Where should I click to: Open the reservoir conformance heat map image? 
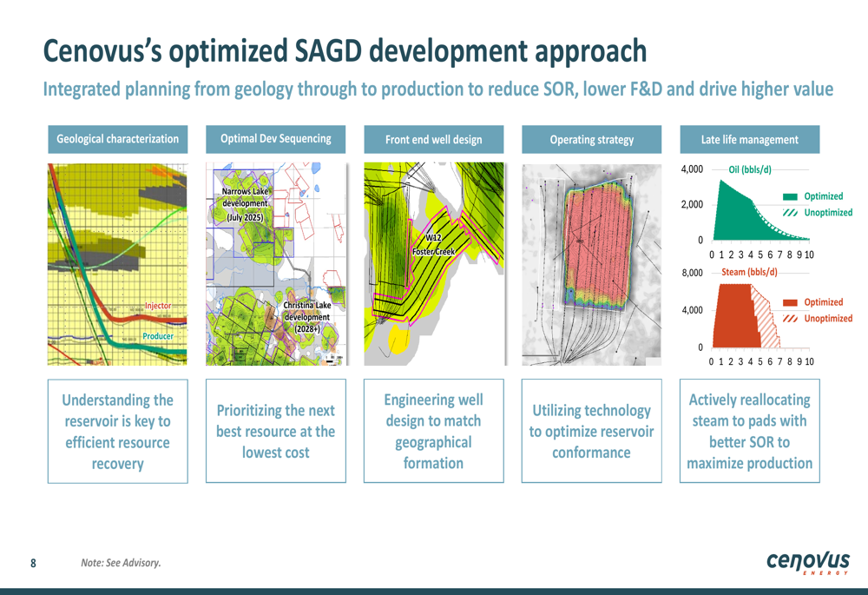click(x=592, y=264)
